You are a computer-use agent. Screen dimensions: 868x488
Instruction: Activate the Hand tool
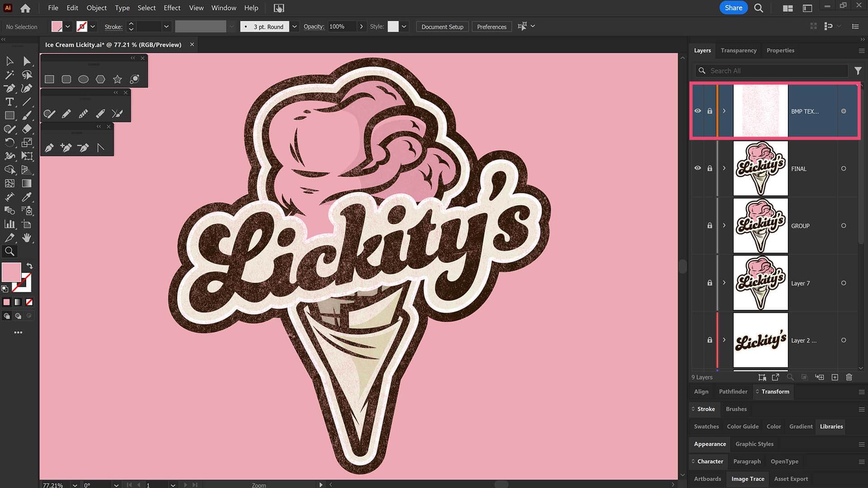coord(27,238)
